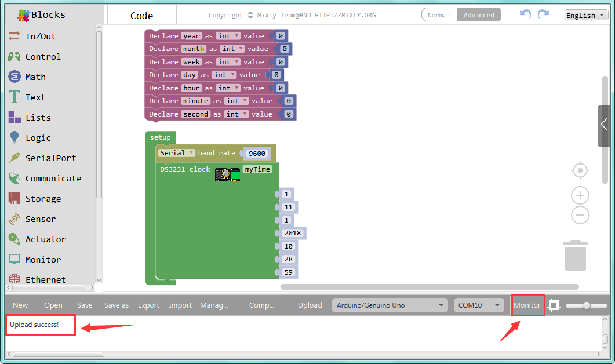This screenshot has width=615, height=364.
Task: Select the Control blocks category
Action: click(42, 57)
